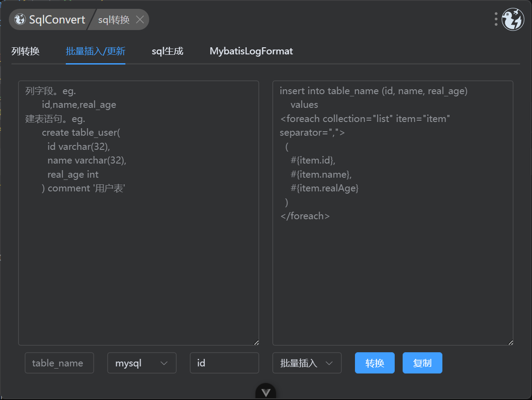Click the 复制 copy button
This screenshot has width=532, height=400.
[423, 363]
